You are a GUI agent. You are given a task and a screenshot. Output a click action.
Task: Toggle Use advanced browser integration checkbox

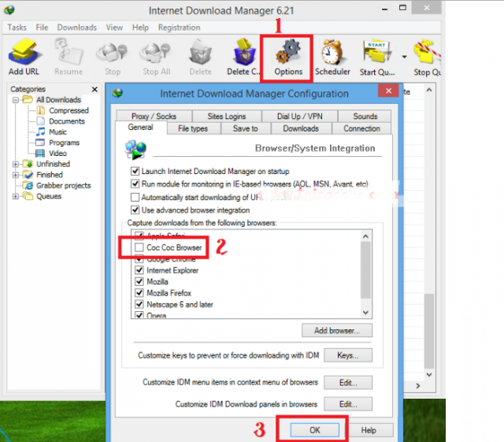[x=133, y=210]
